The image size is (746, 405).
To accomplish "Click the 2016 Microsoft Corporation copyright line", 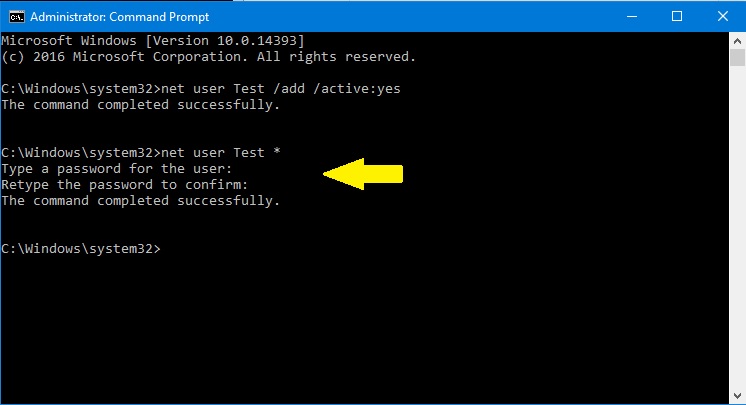I will [x=208, y=56].
